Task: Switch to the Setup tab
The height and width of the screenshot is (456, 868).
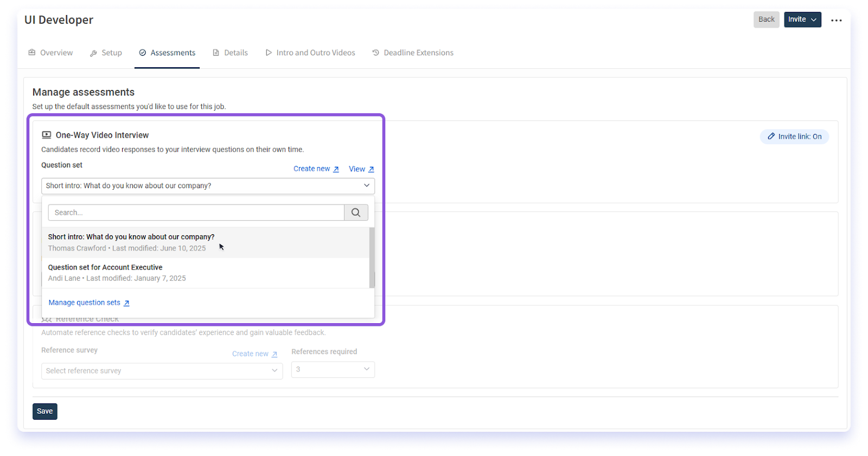Action: coord(106,53)
